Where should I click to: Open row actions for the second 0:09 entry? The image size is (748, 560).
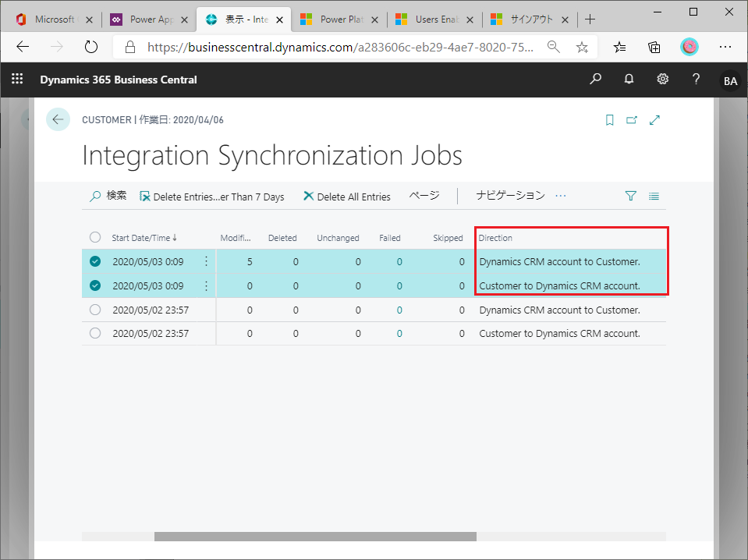click(206, 285)
